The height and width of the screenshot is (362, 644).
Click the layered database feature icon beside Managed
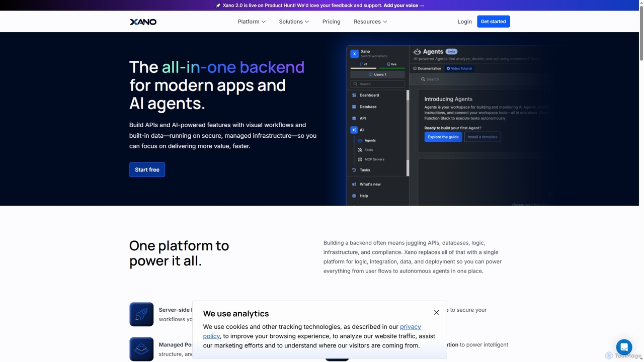coord(141,349)
